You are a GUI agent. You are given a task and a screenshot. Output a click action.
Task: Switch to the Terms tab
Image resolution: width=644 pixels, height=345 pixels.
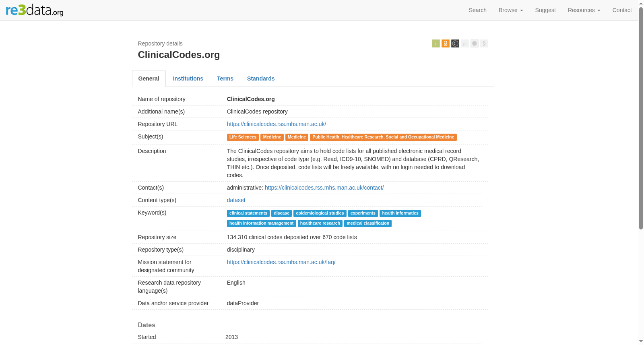point(225,79)
